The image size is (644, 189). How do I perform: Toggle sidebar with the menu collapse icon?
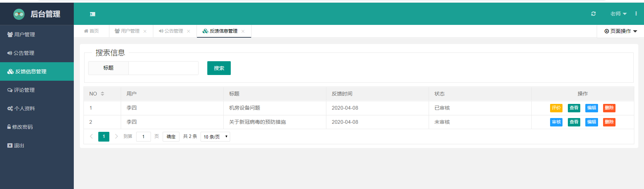pos(93,14)
